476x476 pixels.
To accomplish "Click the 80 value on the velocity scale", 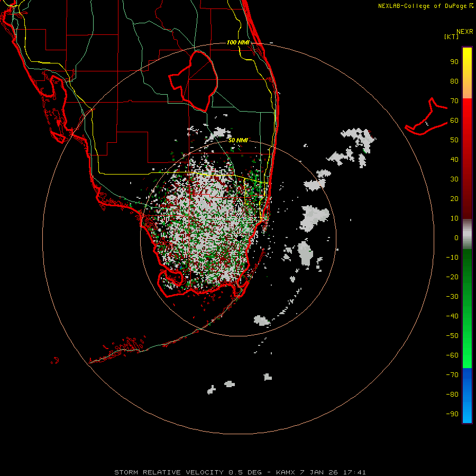I will (454, 81).
